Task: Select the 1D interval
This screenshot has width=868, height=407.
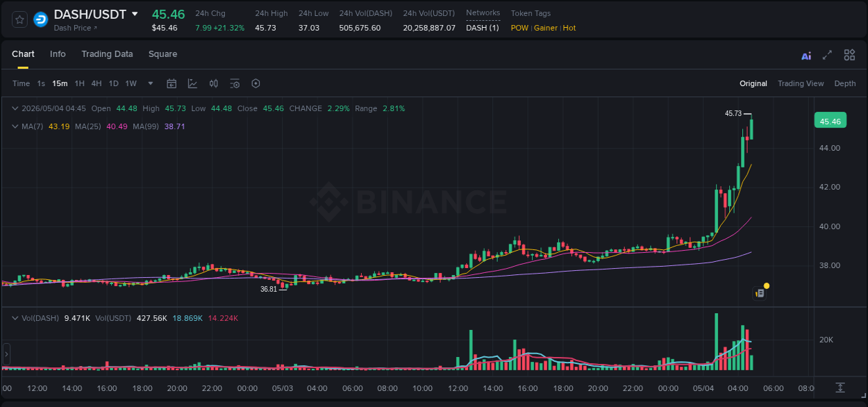Action: [113, 83]
